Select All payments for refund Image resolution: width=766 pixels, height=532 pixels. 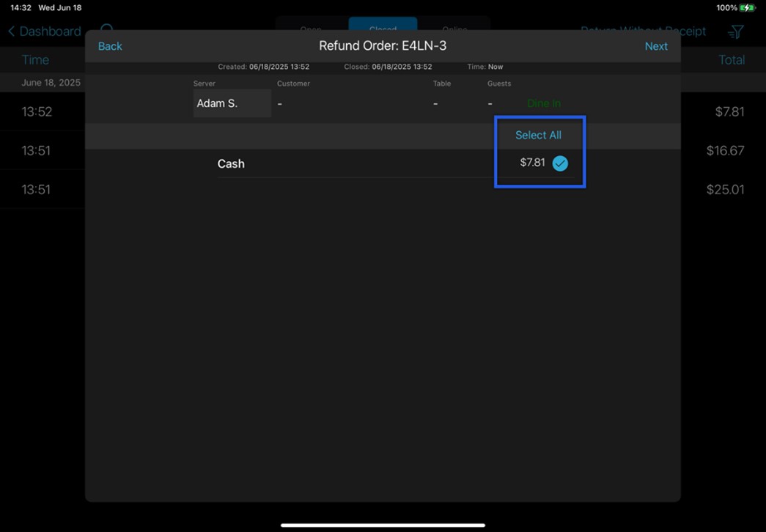(x=539, y=135)
